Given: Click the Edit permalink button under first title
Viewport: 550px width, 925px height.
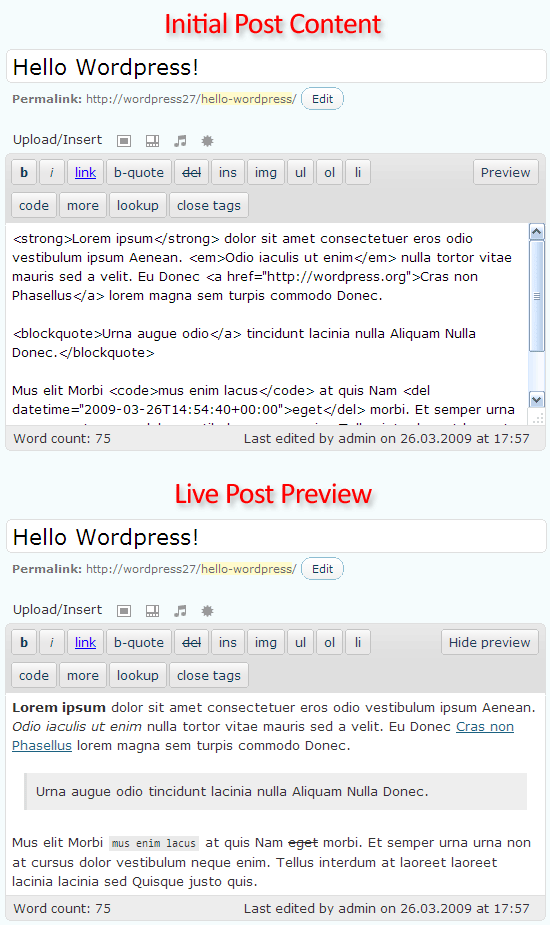Looking at the screenshot, I should (x=322, y=99).
